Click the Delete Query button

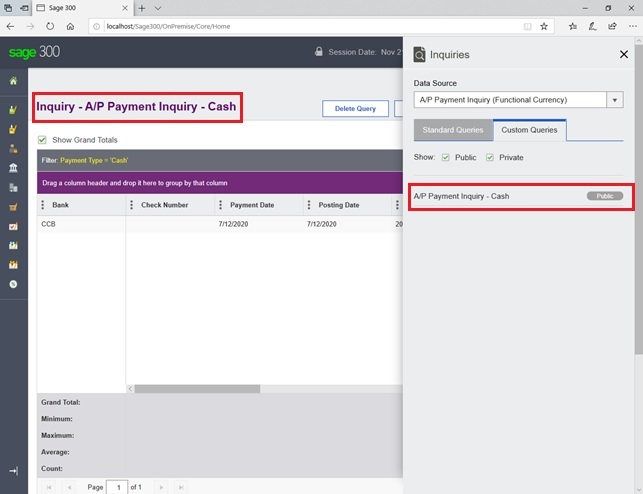click(355, 109)
